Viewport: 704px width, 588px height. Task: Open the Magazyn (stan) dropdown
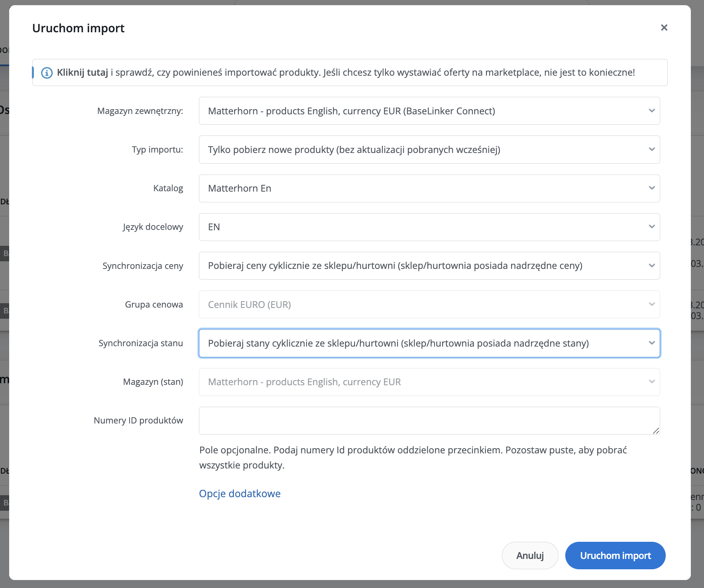click(x=429, y=382)
